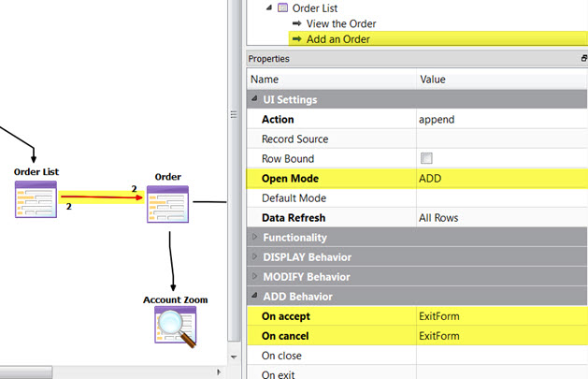Select the Order form icon
Viewport: 588px width, 379px height.
pos(167,203)
